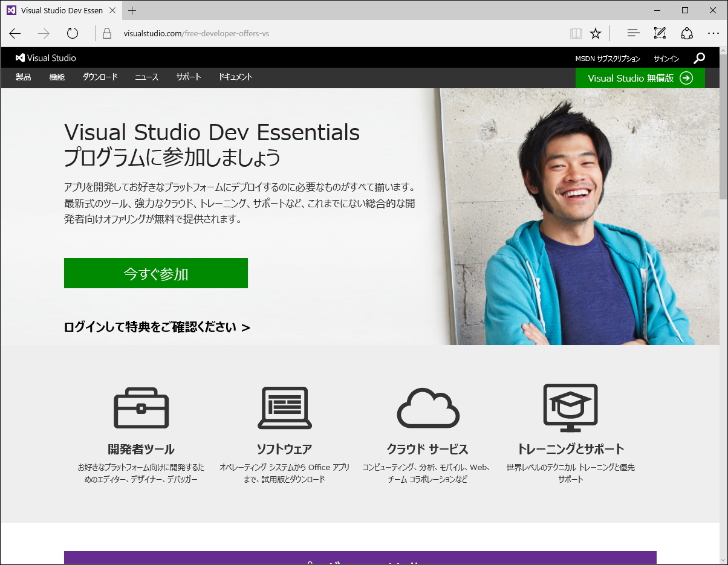This screenshot has width=728, height=565.
Task: Click the Visual Studio logo
Action: (45, 57)
